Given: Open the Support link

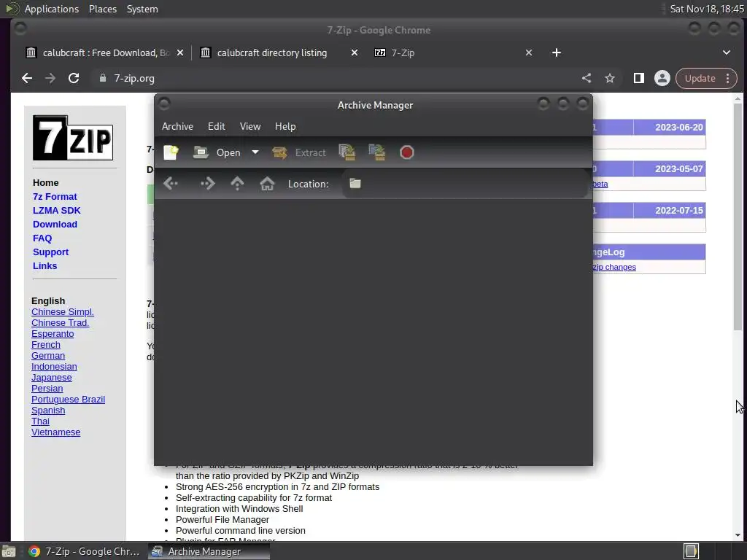Looking at the screenshot, I should 50,252.
